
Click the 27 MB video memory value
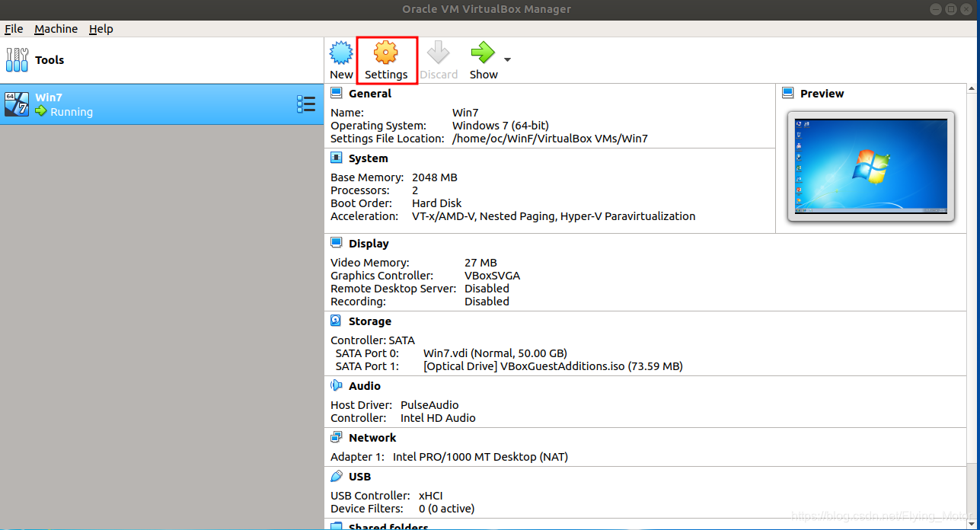[x=480, y=263]
